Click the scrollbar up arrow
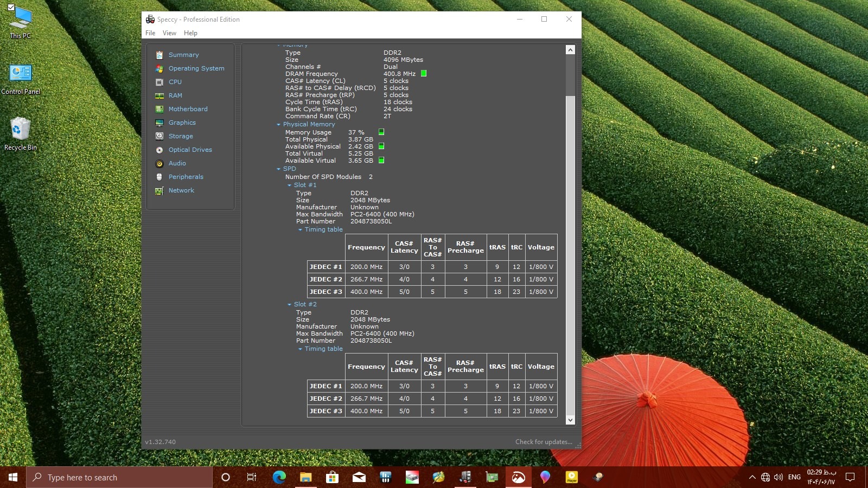The image size is (868, 488). pos(570,50)
